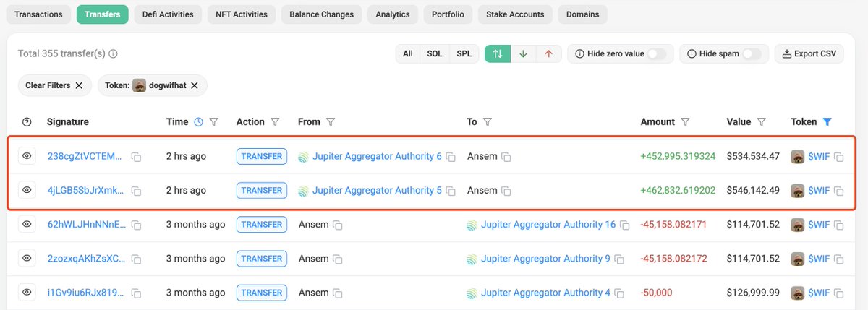Filter to incoming transfers green arrow

pyautogui.click(x=524, y=53)
